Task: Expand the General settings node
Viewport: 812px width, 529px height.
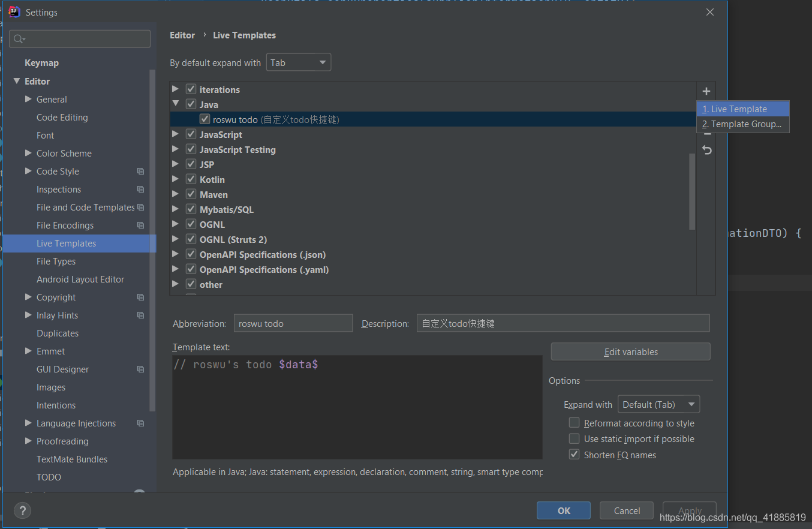Action: pos(28,99)
